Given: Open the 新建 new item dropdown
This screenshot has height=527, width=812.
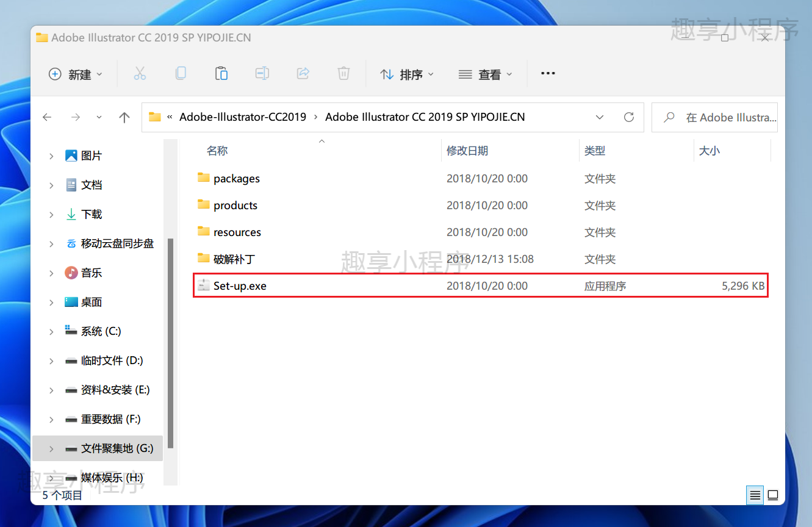Looking at the screenshot, I should pos(75,74).
